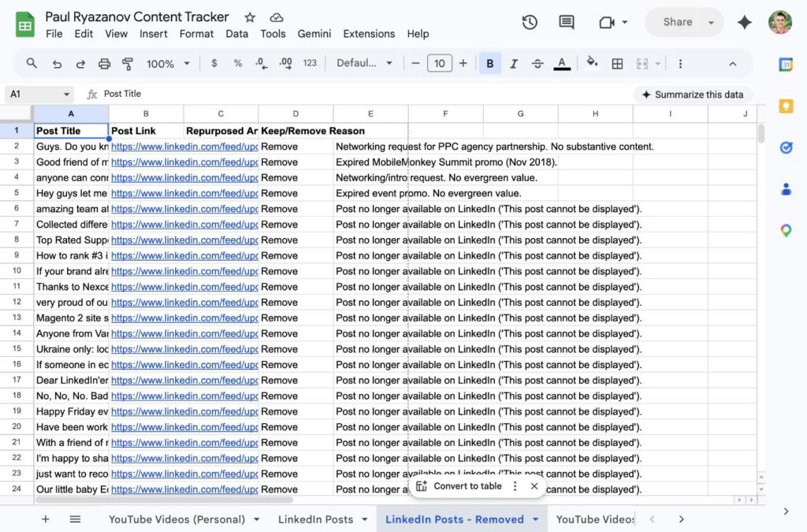Screen dimensions: 807x532
Task: Click the Merge cells icon
Action: point(644,63)
